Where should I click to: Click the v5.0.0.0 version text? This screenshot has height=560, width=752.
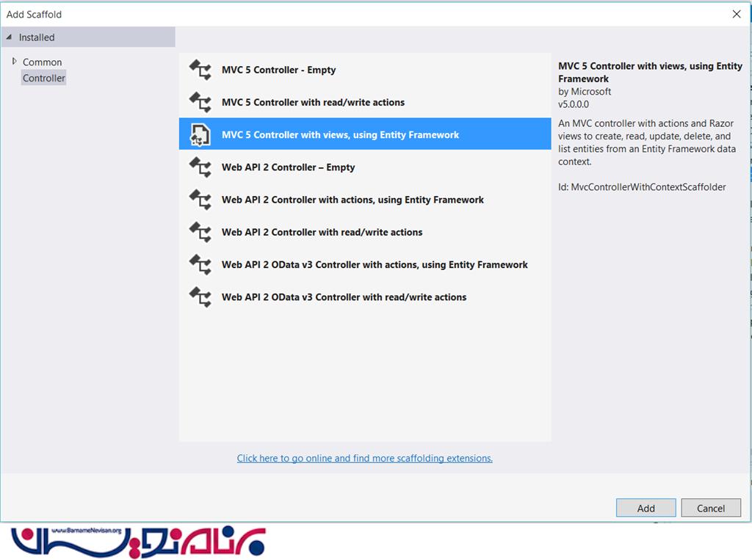573,104
